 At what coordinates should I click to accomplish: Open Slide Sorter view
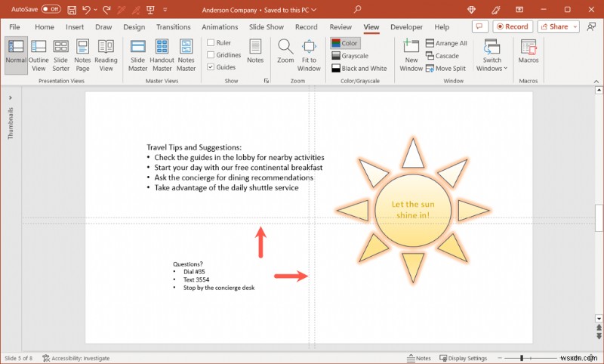click(x=61, y=55)
